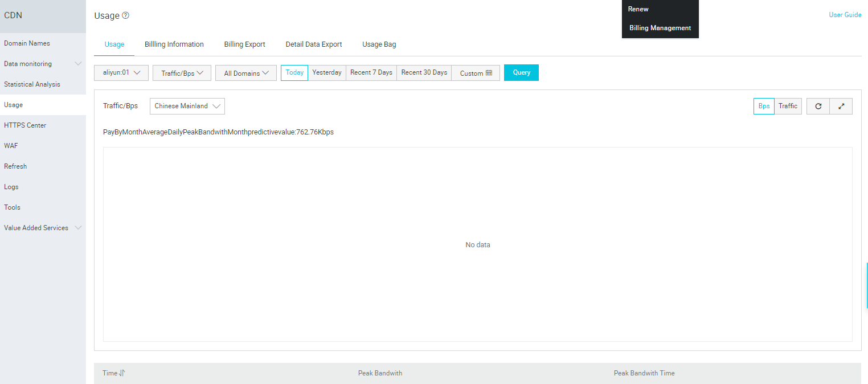868x384 pixels.
Task: Choose Renew from the dark popup menu
Action: (x=638, y=9)
